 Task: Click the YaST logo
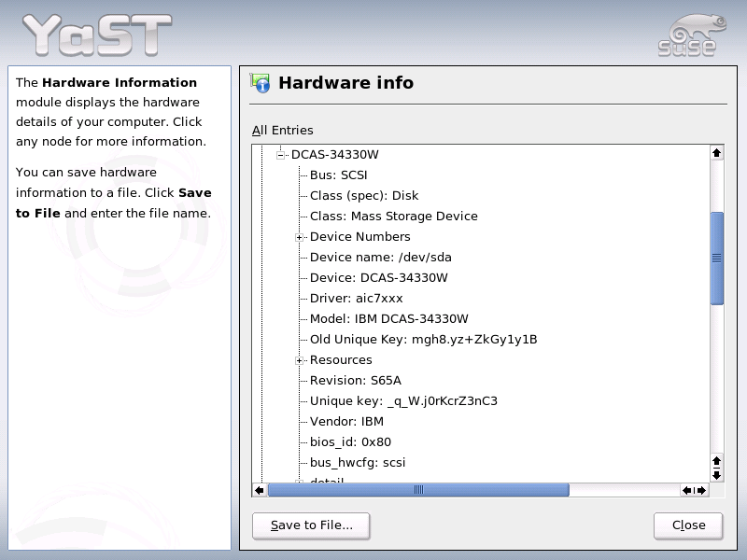pyautogui.click(x=97, y=35)
